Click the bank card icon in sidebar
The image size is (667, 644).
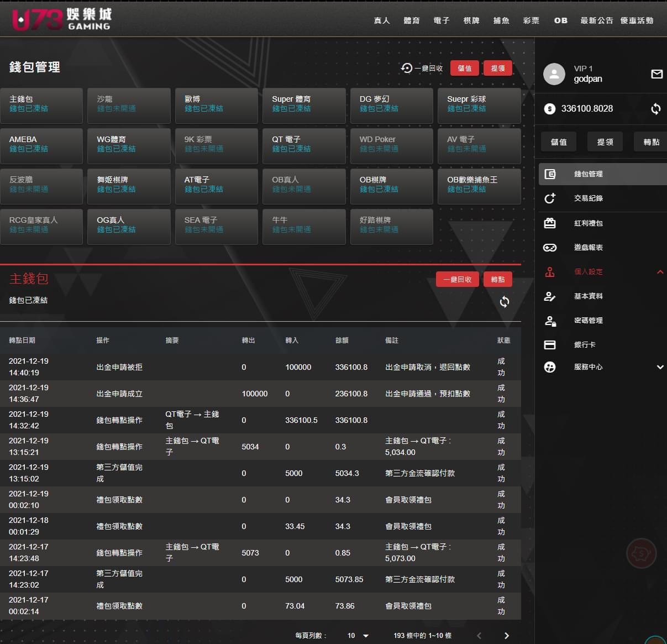point(550,345)
